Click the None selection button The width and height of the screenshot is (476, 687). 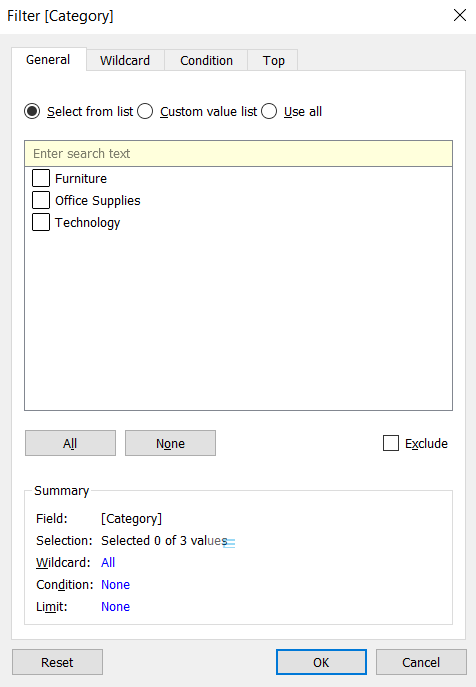click(x=170, y=443)
